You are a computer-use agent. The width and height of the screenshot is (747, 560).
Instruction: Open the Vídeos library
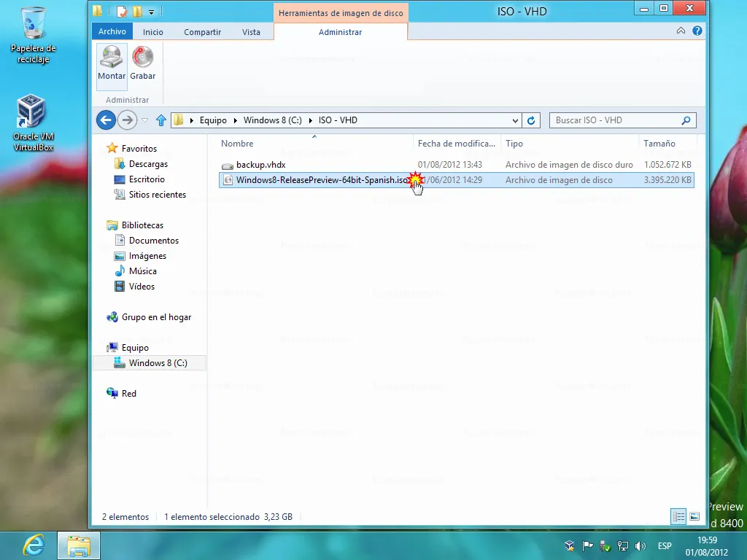142,286
